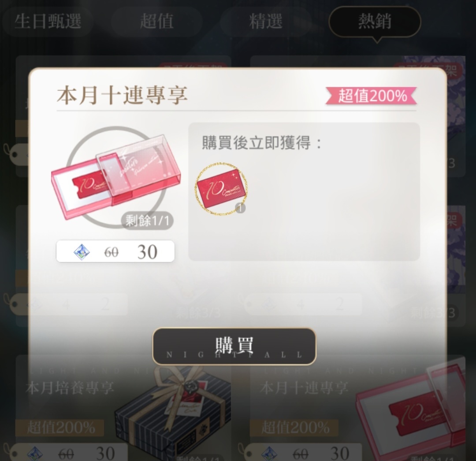Tap the 超值200% pink ribbon badge
This screenshot has width=476, height=461.
coord(371,96)
